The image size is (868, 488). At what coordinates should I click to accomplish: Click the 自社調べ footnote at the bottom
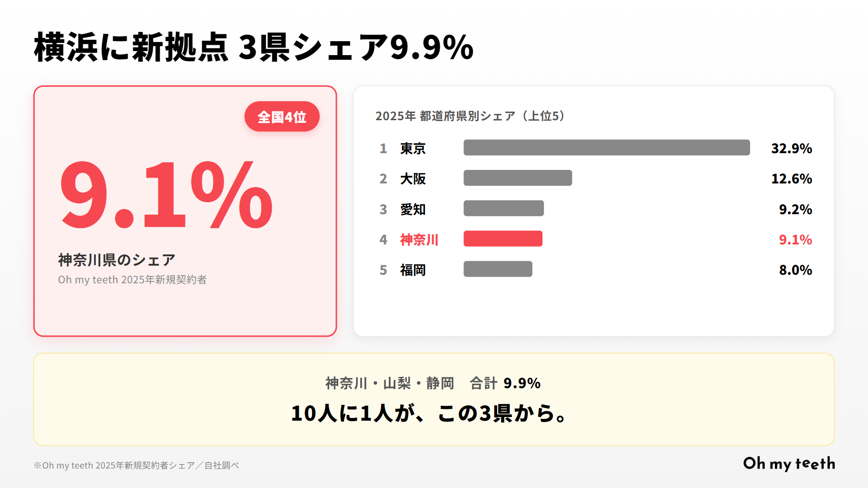(x=136, y=465)
